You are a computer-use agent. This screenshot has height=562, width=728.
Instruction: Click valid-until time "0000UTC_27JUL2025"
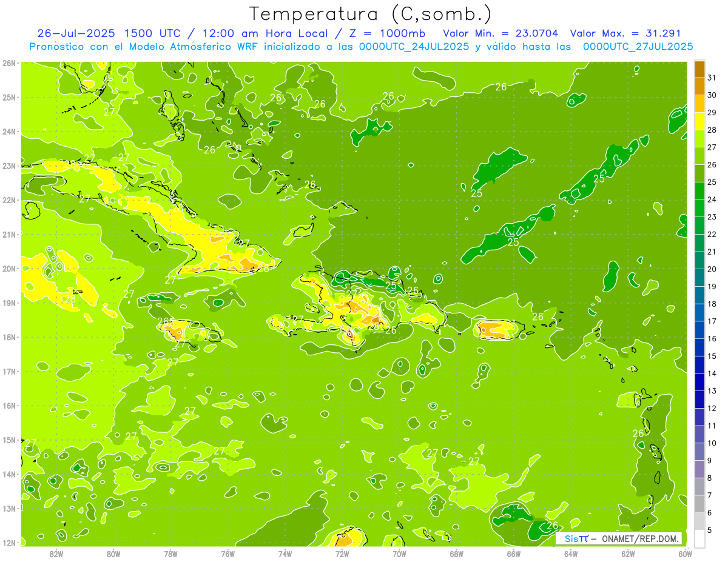638,46
